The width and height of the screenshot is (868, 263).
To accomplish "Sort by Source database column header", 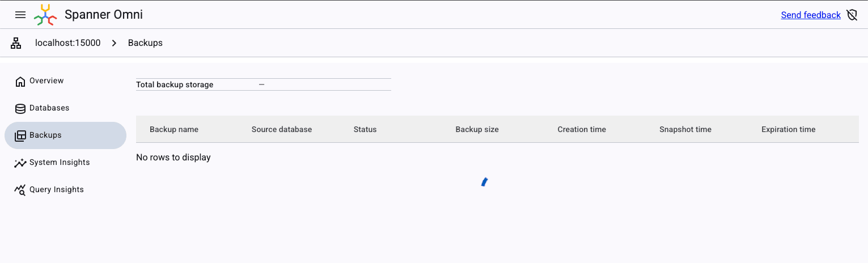I will [x=282, y=129].
